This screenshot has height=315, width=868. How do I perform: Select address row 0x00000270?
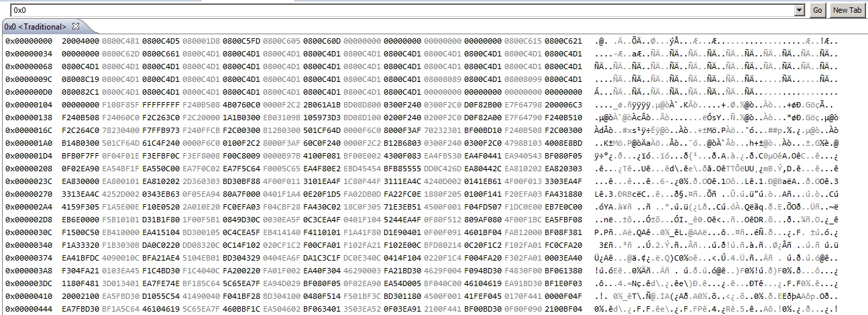point(30,195)
